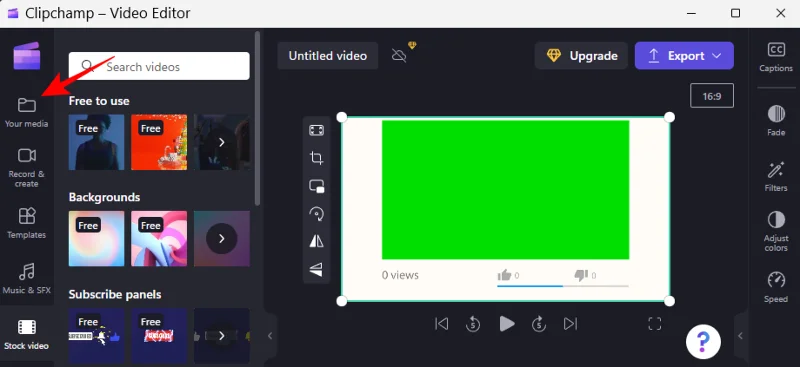Viewport: 800px width, 367px height.
Task: Click the Fit tool in the preview toolbar
Action: click(x=316, y=130)
